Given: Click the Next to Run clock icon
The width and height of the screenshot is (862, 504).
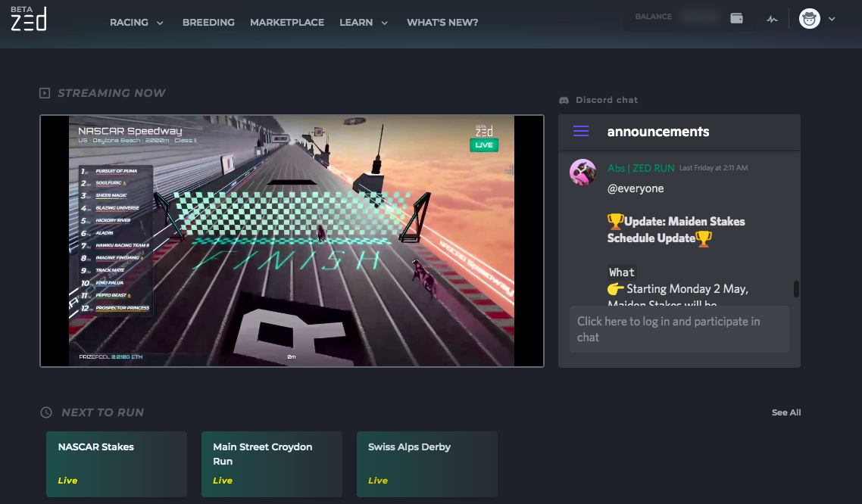Looking at the screenshot, I should click(x=46, y=412).
